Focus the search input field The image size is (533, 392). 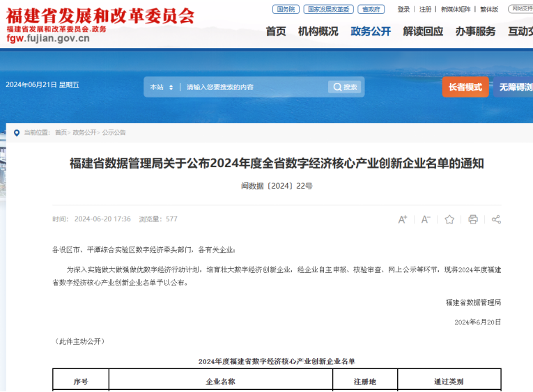[255, 87]
